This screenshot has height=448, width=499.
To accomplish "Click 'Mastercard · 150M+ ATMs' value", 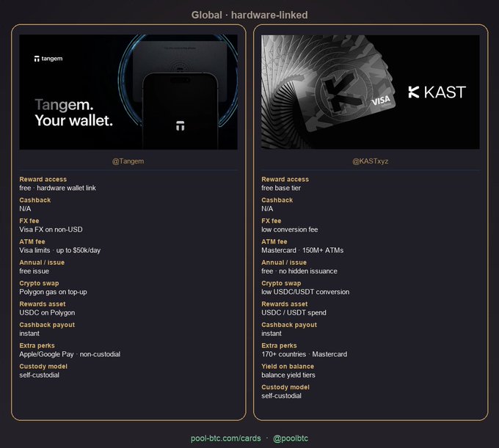I will tap(302, 250).
